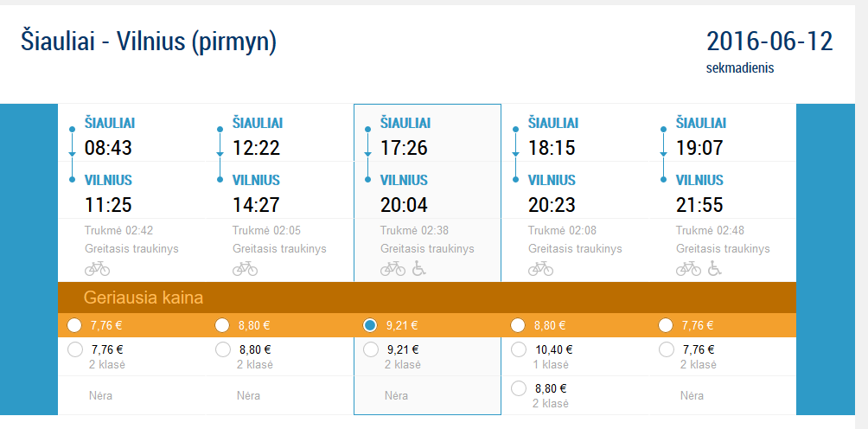
Task: Pick 2 klasė 8,80 € for 18:15 train
Action: point(518,388)
